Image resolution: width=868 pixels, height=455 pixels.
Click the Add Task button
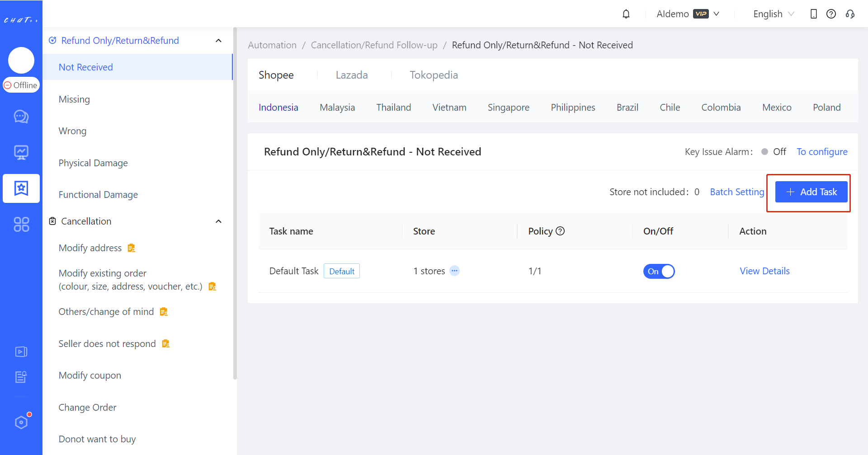pos(811,192)
